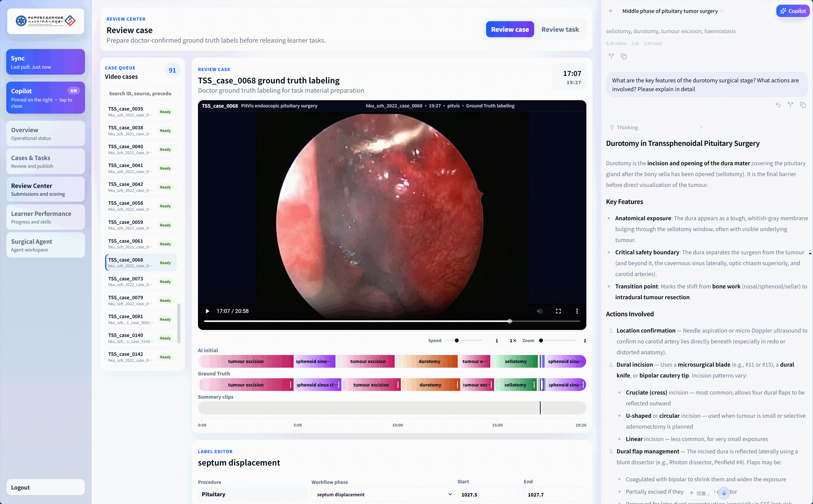This screenshot has width=813, height=504.
Task: Enter fullscreen video mode
Action: pyautogui.click(x=558, y=311)
